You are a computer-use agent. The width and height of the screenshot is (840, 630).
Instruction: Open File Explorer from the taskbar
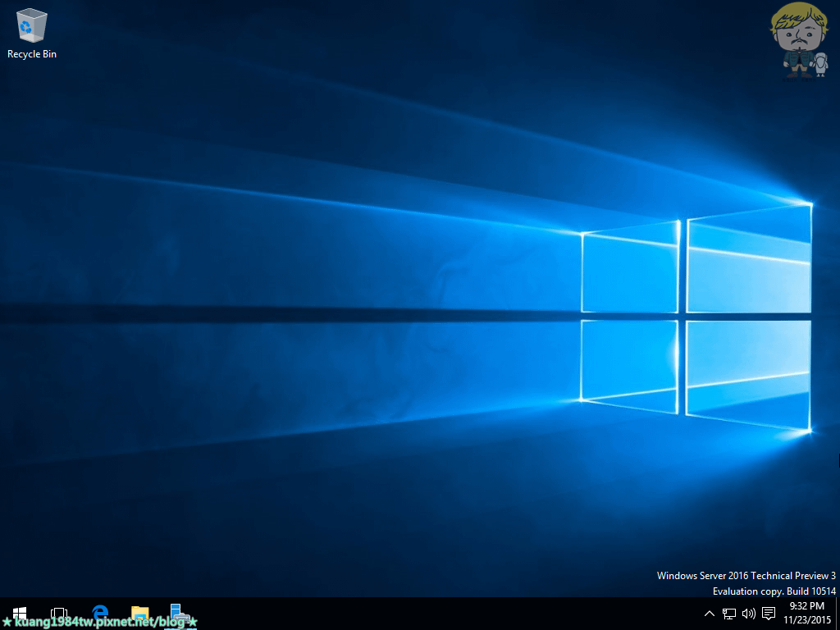139,614
